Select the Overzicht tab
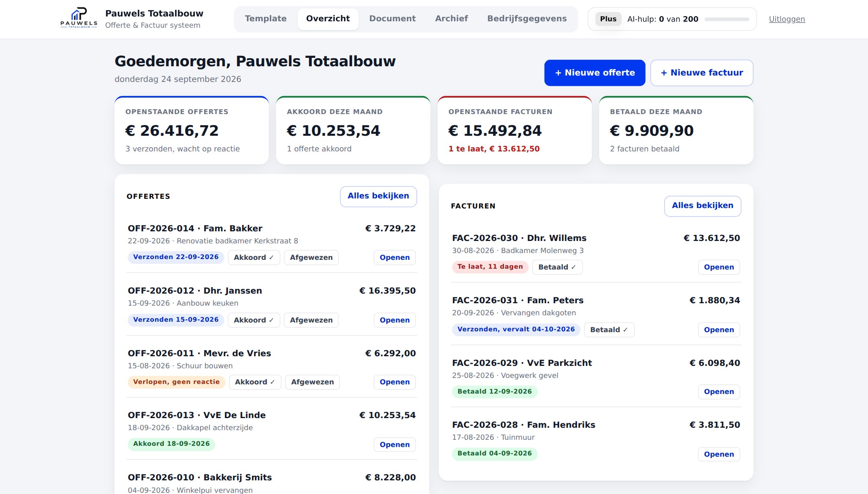Viewport: 868px width, 494px height. point(328,19)
